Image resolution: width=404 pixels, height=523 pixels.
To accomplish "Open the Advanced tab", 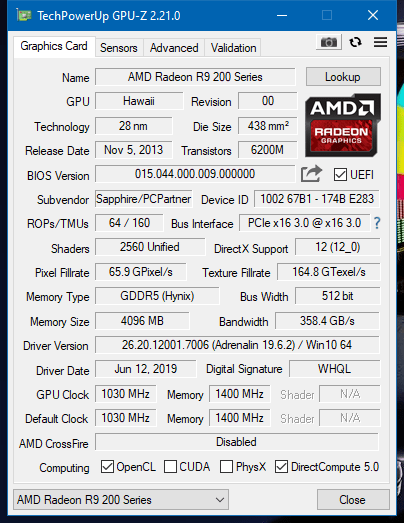I will tap(174, 48).
